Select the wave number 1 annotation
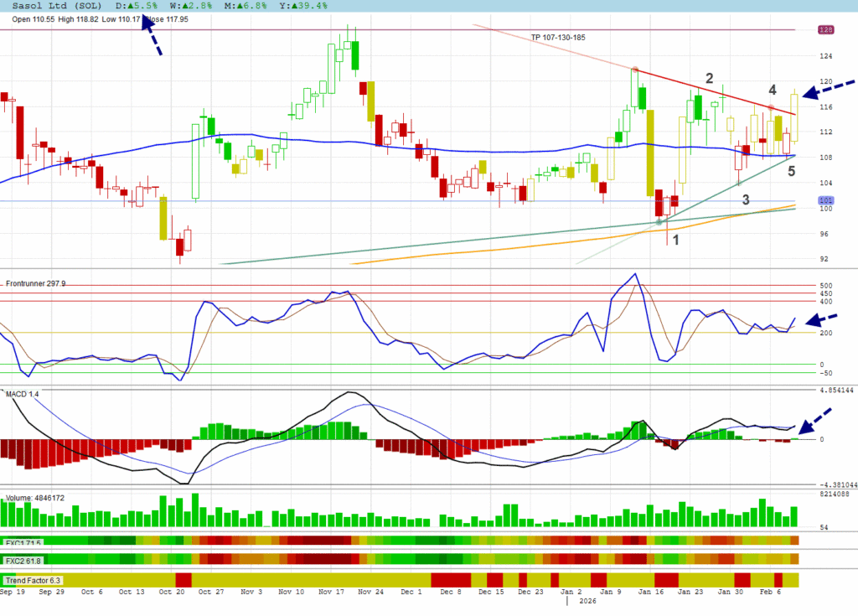The image size is (858, 616). pos(675,239)
